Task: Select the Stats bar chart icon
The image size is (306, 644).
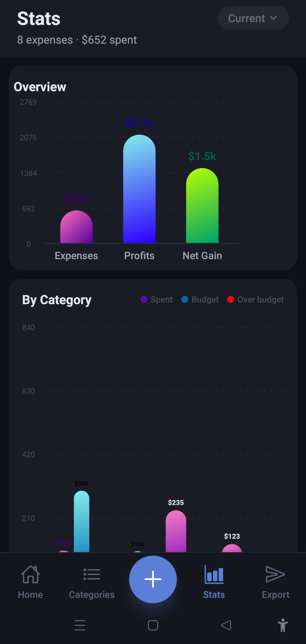Action: tap(214, 574)
